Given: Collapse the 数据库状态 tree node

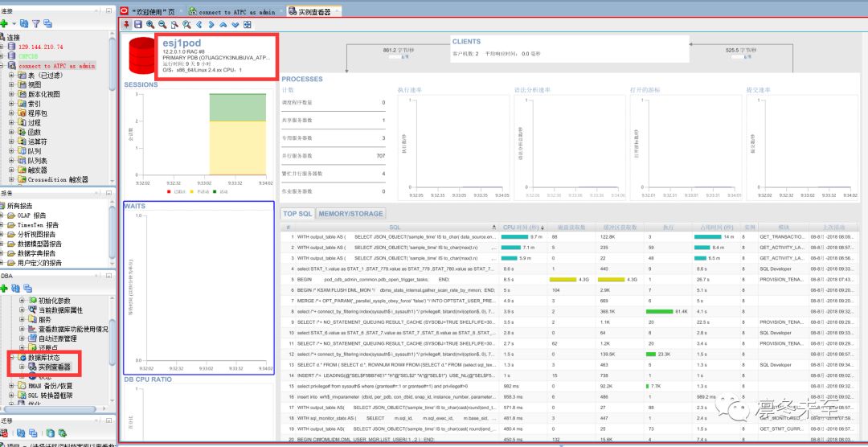Looking at the screenshot, I should pos(12,357).
